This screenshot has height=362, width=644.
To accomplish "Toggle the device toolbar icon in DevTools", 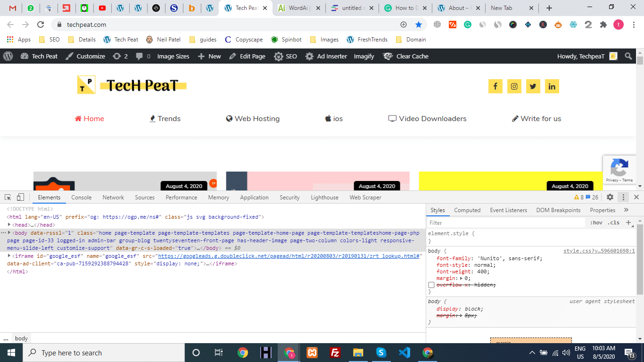I will point(20,197).
